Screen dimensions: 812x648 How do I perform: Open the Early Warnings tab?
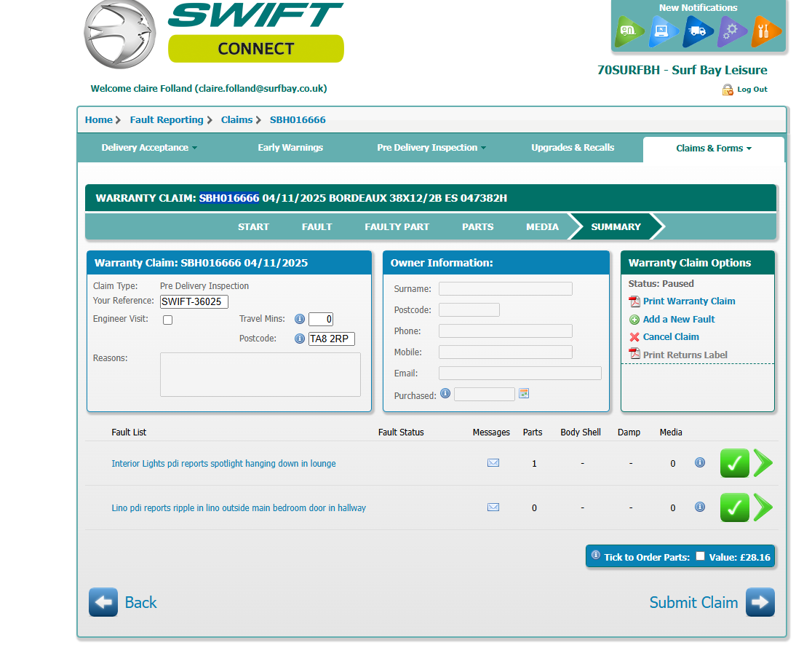(x=290, y=148)
